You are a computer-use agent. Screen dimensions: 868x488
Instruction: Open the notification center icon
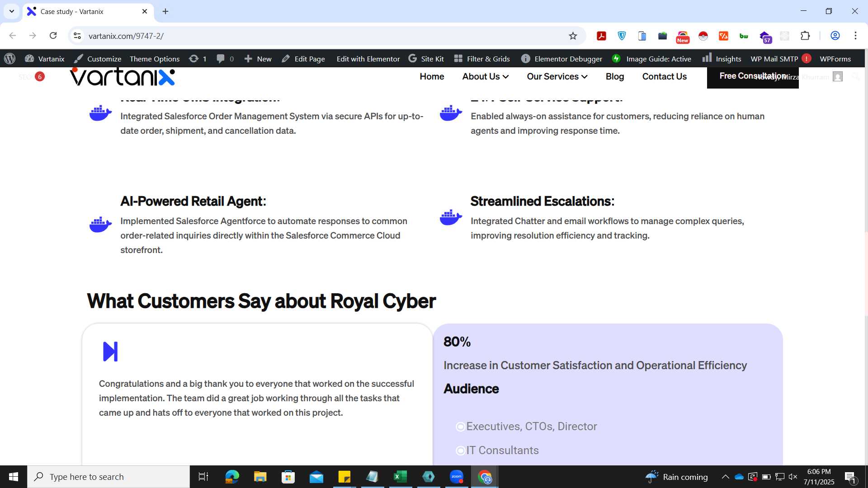coord(850,477)
